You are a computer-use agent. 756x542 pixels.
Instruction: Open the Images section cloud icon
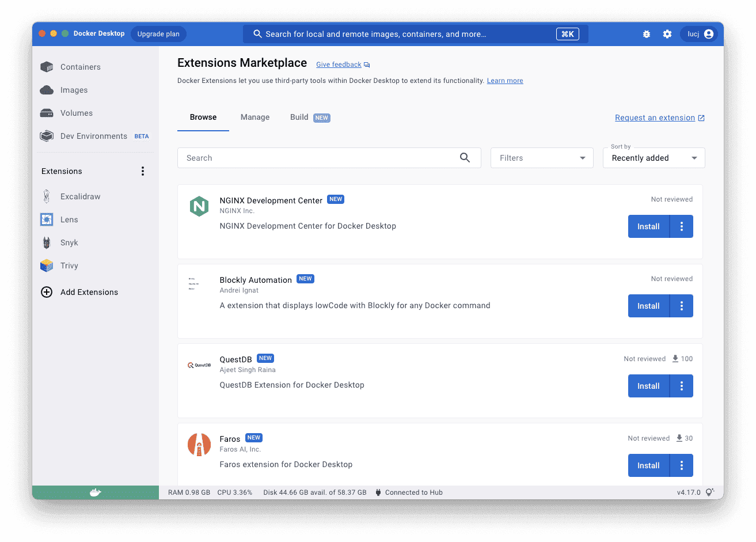click(x=47, y=90)
